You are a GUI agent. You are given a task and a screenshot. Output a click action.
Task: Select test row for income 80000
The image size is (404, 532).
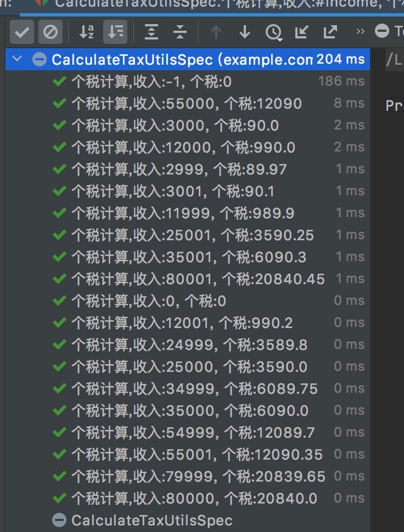(x=194, y=499)
